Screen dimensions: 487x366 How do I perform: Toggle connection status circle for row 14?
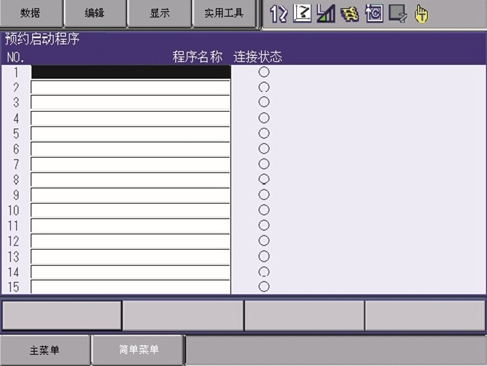[x=264, y=272]
